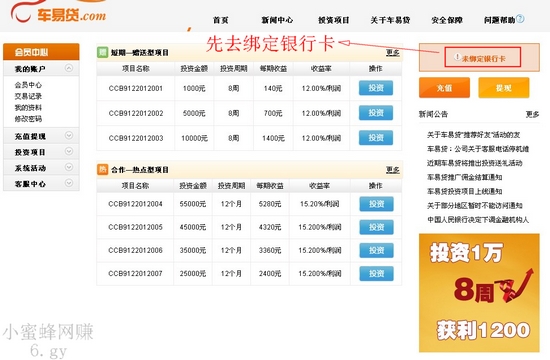550x360 pixels.
Task: Invest in project CCB9122012003
Action: point(376,138)
